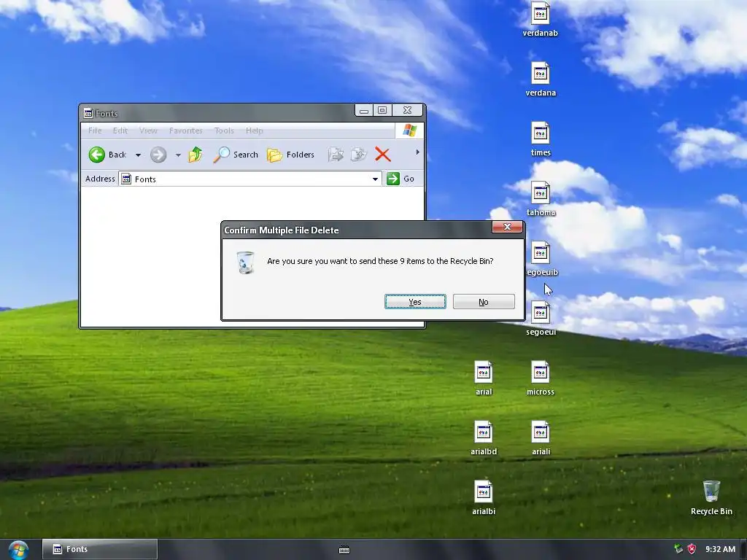Select the segoeui font file icon
This screenshot has width=747, height=560.
(x=541, y=313)
